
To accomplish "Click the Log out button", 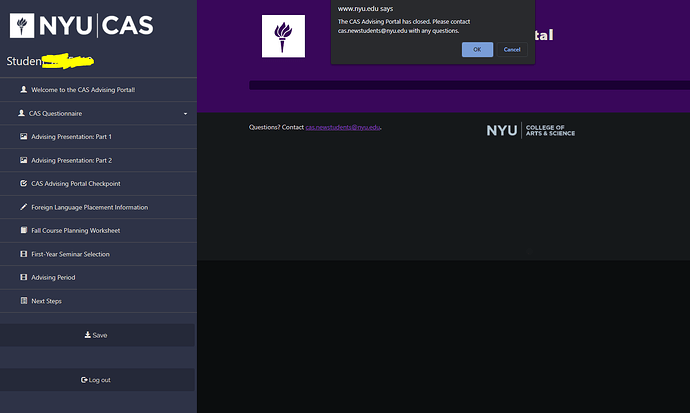I will click(97, 380).
